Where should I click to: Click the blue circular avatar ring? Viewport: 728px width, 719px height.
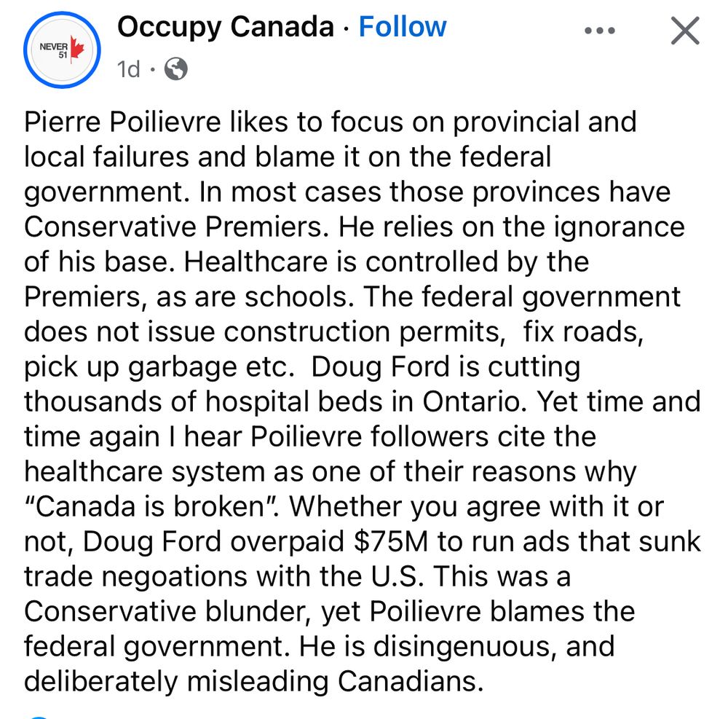coord(62,13)
